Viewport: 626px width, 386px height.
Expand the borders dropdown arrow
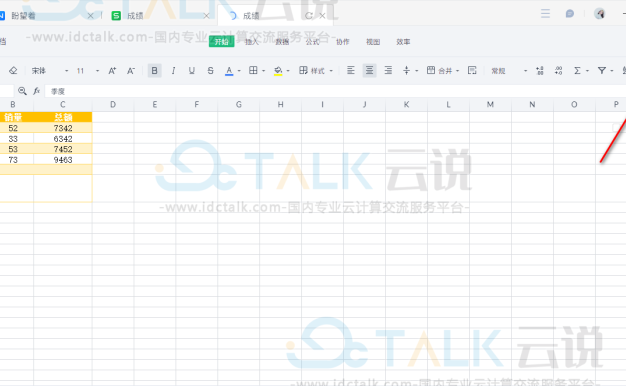(263, 71)
